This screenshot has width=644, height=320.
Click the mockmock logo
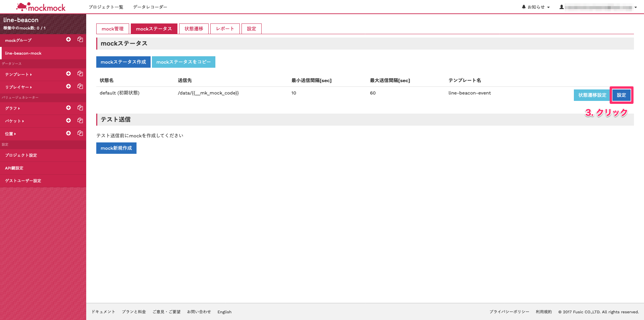[x=41, y=7]
